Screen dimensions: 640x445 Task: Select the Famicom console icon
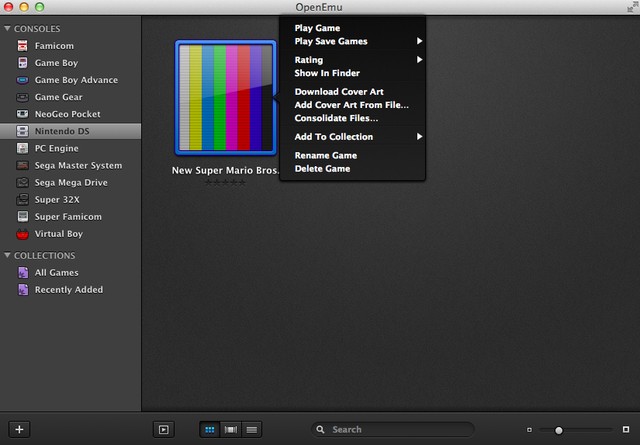click(22, 46)
